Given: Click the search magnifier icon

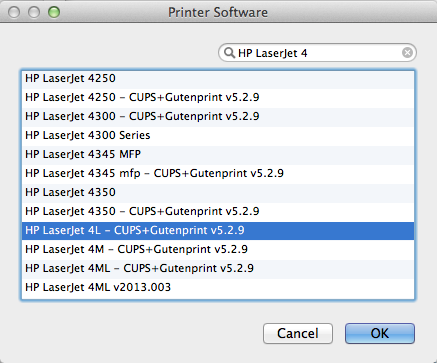Looking at the screenshot, I should click(229, 53).
